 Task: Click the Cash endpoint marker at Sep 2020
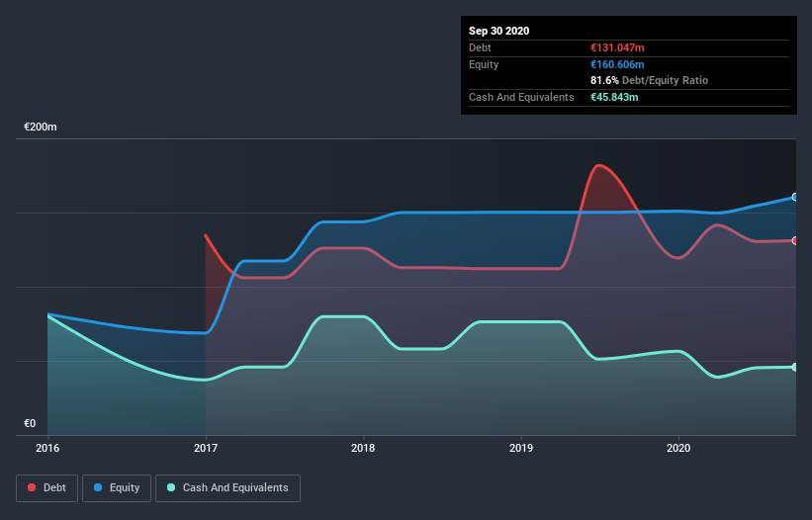(795, 367)
